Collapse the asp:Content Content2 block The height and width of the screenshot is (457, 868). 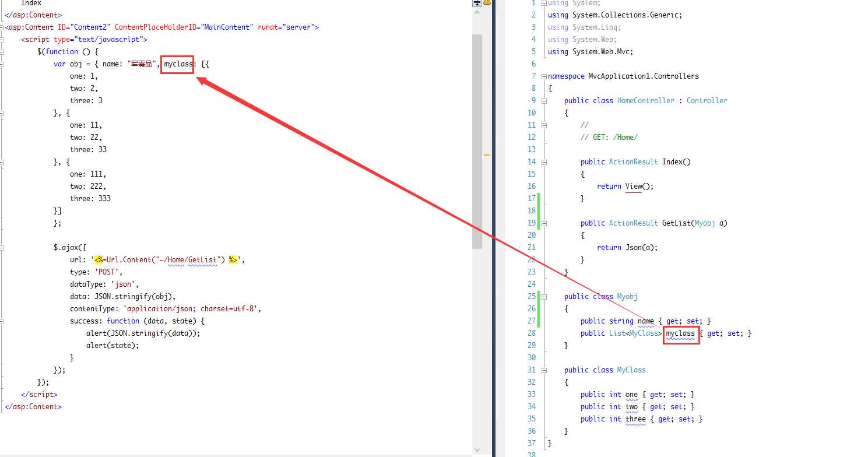(x=2, y=27)
